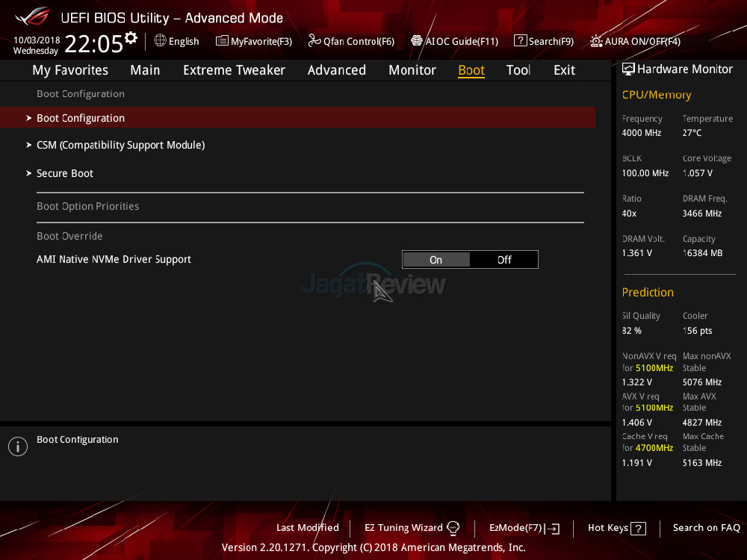This screenshot has width=747, height=560.
Task: Open the Search on FAQ link
Action: click(x=706, y=528)
